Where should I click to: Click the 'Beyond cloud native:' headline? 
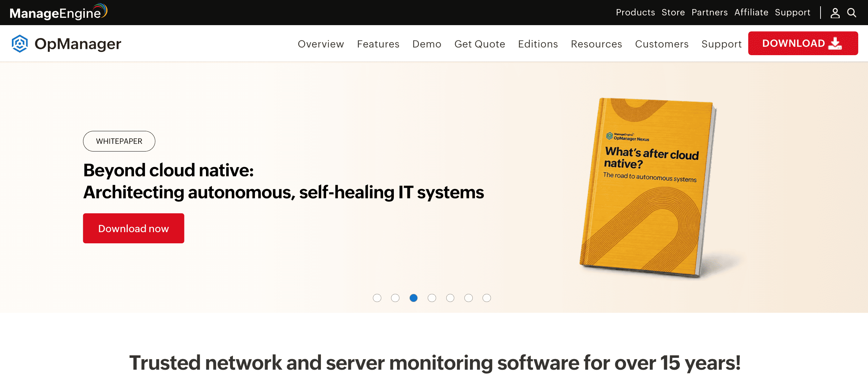(x=168, y=170)
